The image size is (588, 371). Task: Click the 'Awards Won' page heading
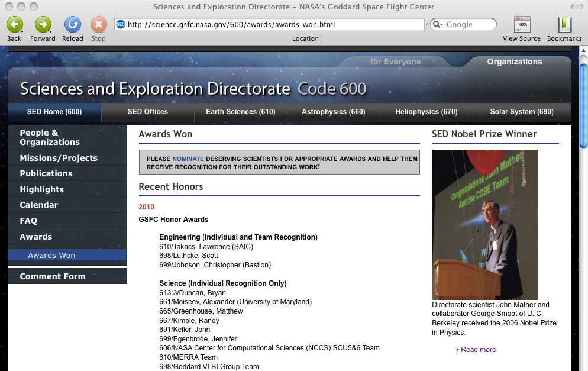166,134
